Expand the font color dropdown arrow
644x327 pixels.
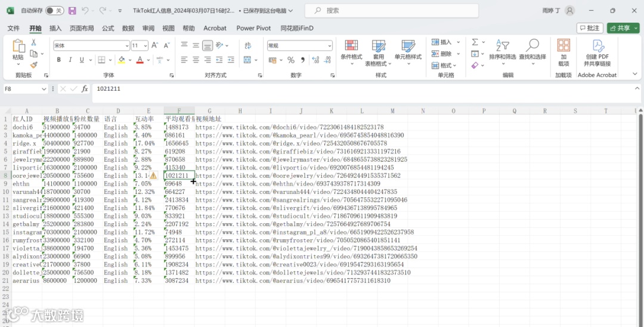coord(148,60)
